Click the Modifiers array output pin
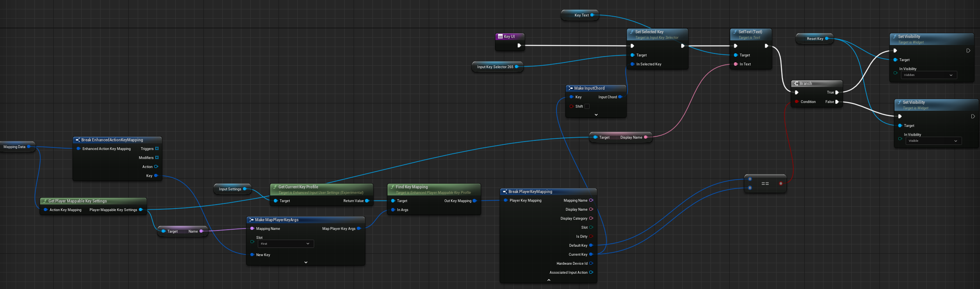 pyautogui.click(x=157, y=158)
